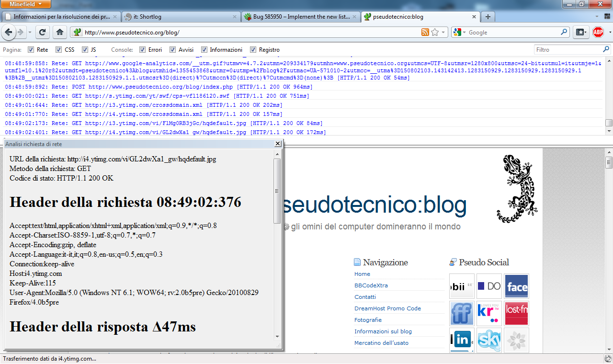Open the BBCodeXtra link
This screenshot has width=613, height=364.
tap(371, 285)
